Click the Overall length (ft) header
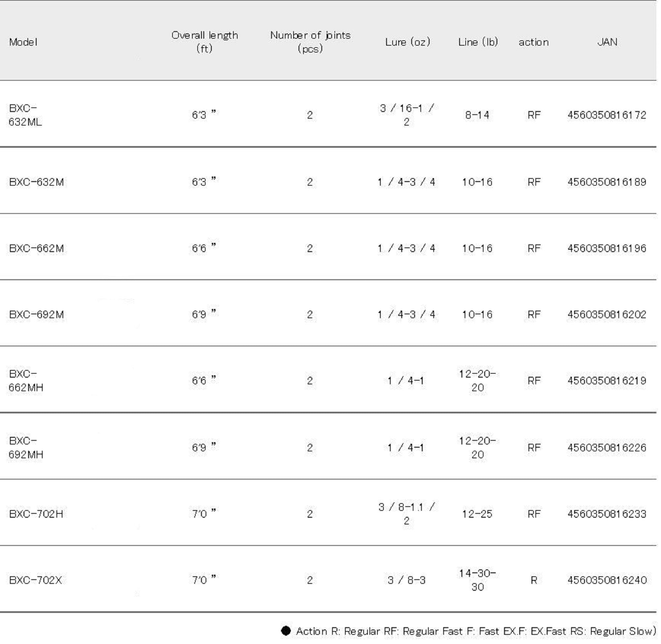This screenshot has height=644, width=661. 204,42
